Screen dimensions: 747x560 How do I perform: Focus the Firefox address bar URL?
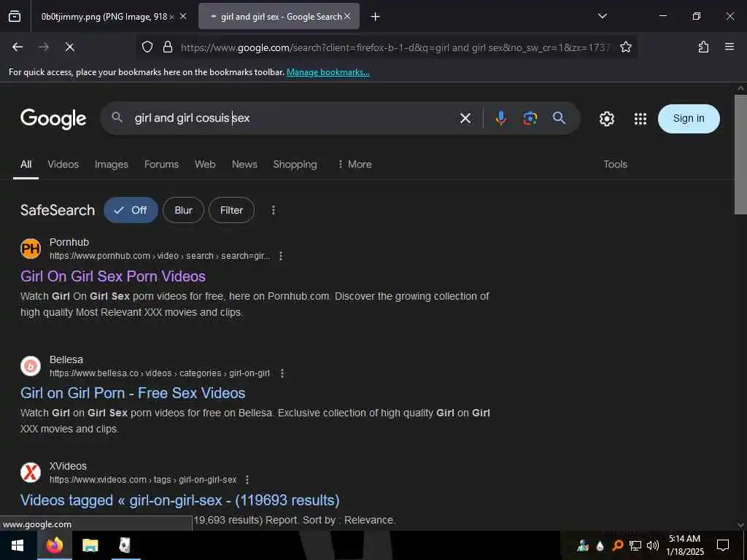click(x=395, y=47)
